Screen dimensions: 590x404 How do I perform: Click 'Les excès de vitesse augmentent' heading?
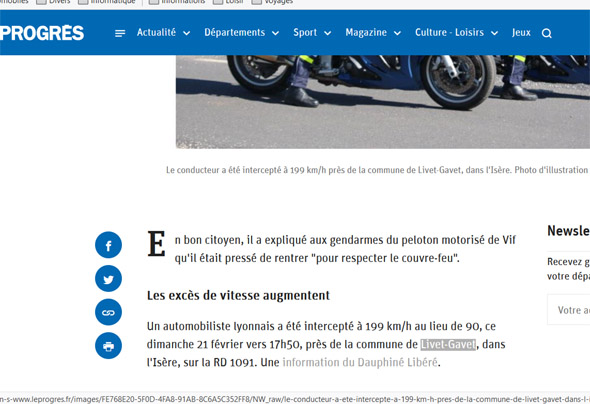click(238, 296)
